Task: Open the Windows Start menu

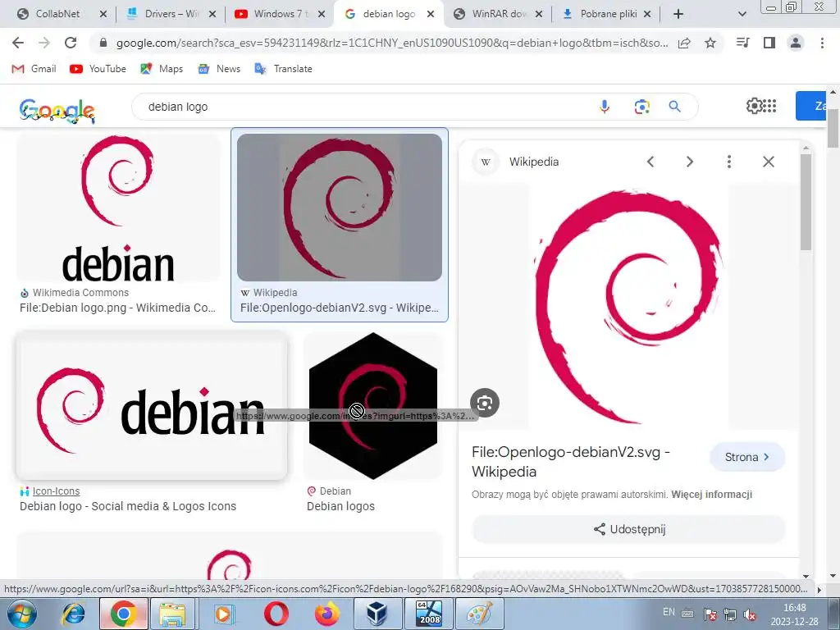Action: 22,614
